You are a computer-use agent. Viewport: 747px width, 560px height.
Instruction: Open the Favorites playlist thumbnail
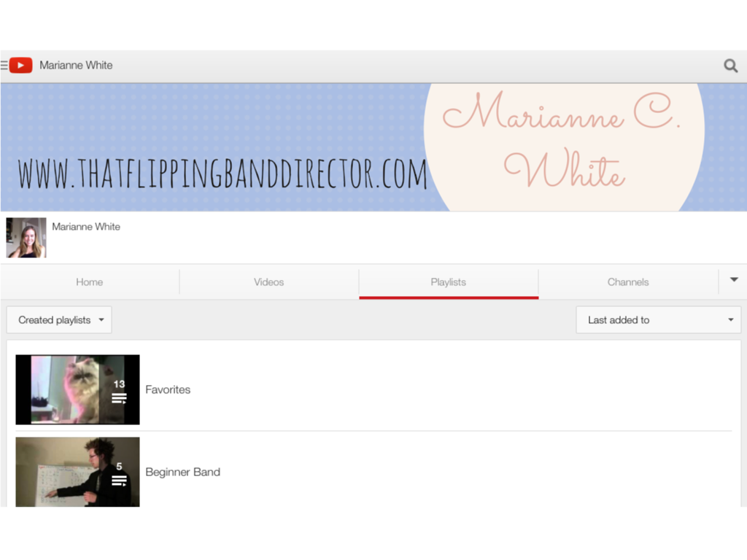pyautogui.click(x=77, y=389)
